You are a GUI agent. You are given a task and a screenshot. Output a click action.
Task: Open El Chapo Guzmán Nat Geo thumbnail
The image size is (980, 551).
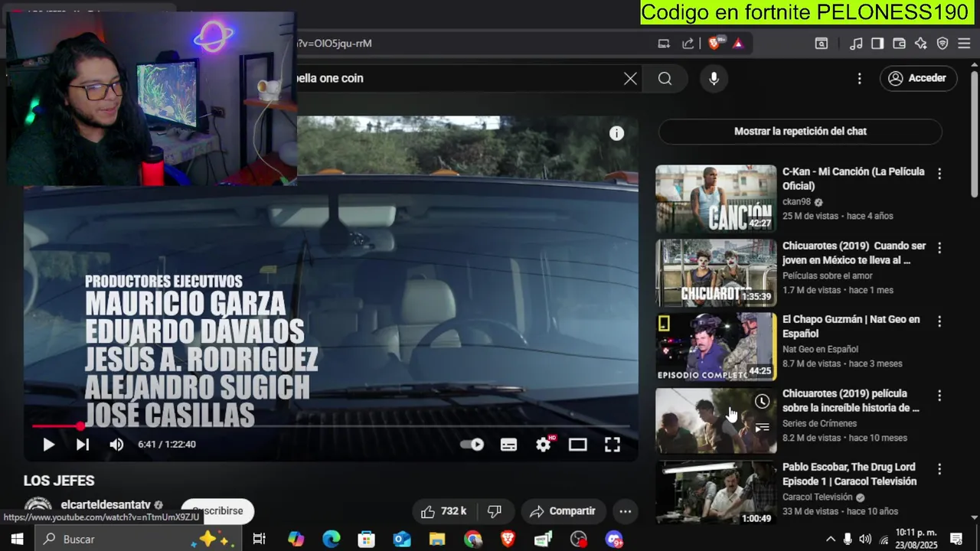click(716, 347)
